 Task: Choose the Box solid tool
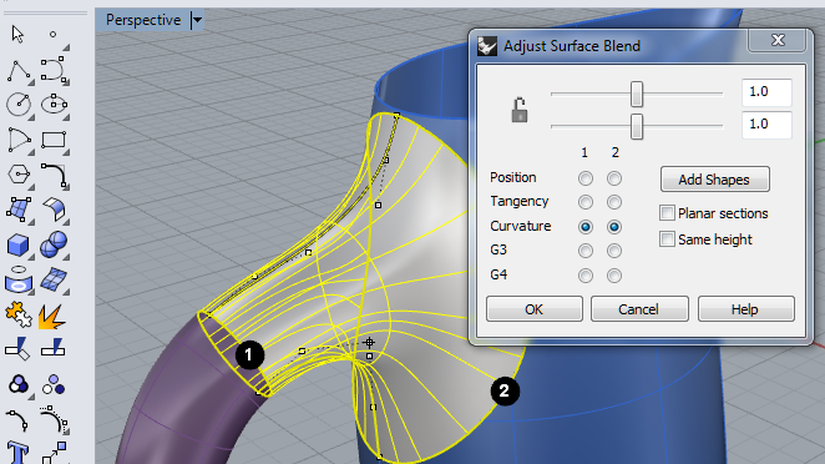pos(18,246)
